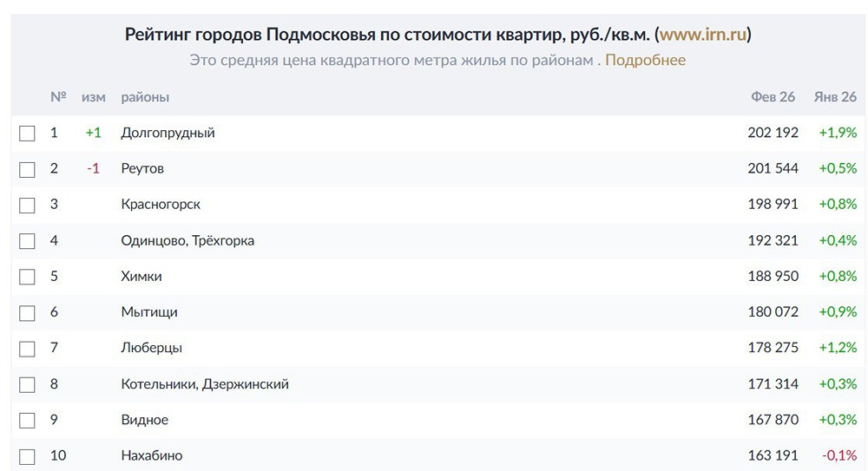Click the Долгопрудный district name

(168, 133)
